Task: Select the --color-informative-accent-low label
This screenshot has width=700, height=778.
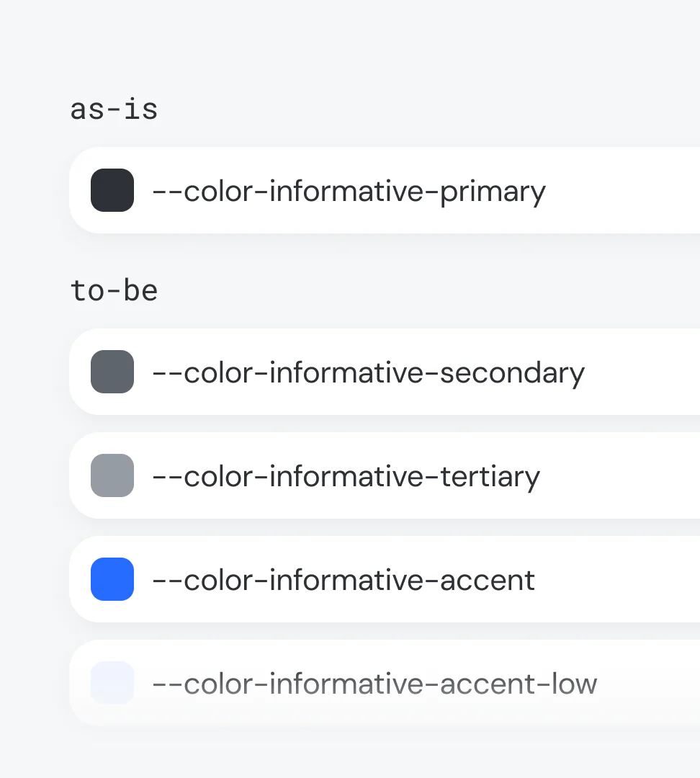Action: pos(374,684)
